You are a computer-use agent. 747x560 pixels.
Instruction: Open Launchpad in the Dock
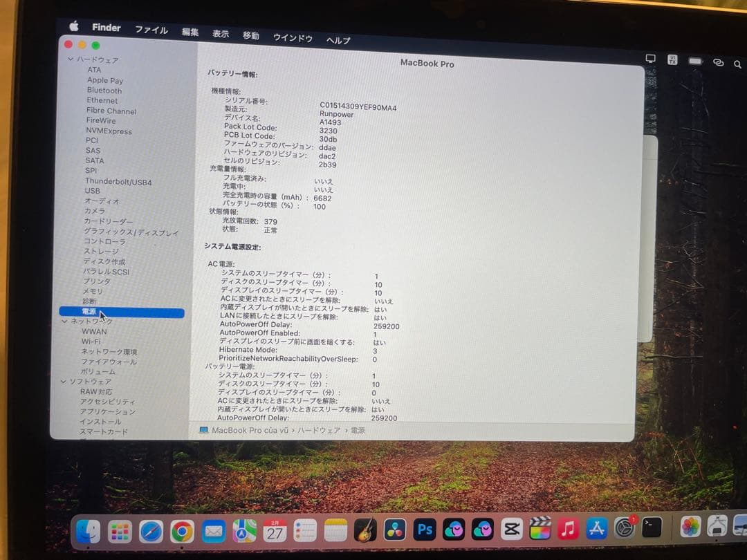pos(120,532)
